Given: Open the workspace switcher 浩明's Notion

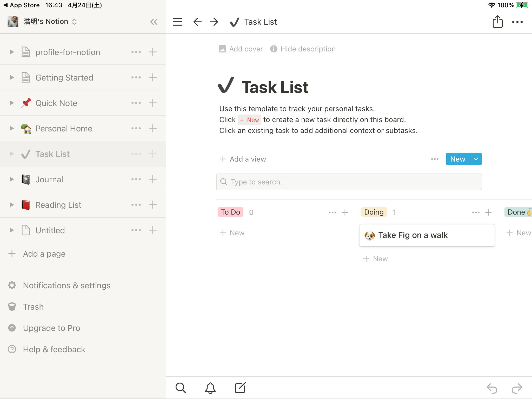Looking at the screenshot, I should tap(42, 22).
